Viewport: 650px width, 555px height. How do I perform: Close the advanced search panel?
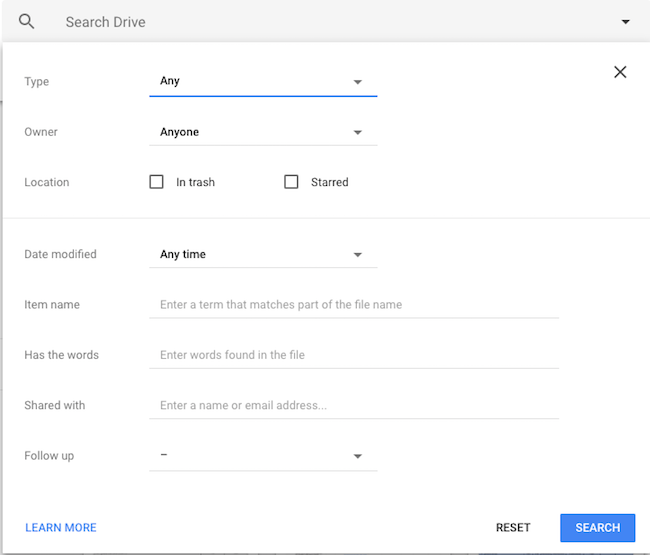[620, 72]
